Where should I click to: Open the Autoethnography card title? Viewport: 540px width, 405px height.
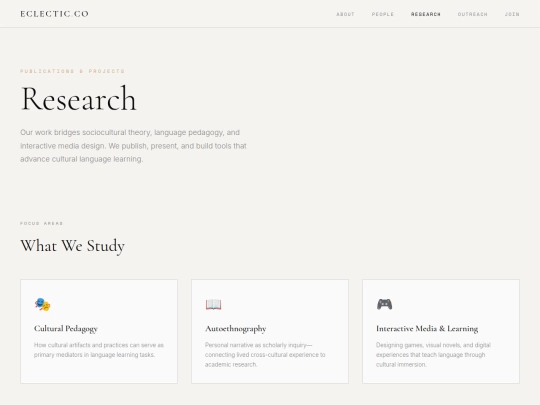[236, 329]
